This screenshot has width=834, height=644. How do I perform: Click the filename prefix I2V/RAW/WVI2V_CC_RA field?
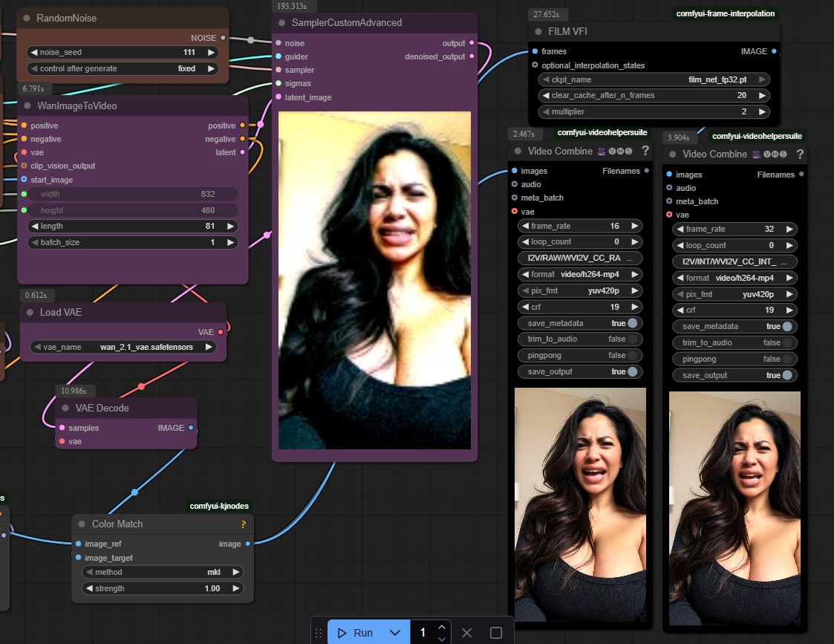tap(580, 258)
